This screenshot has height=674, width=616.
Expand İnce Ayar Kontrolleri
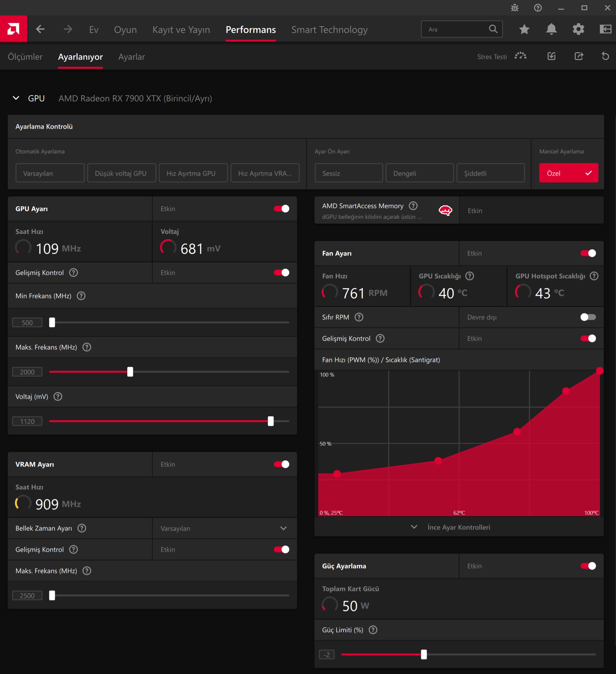pyautogui.click(x=459, y=527)
